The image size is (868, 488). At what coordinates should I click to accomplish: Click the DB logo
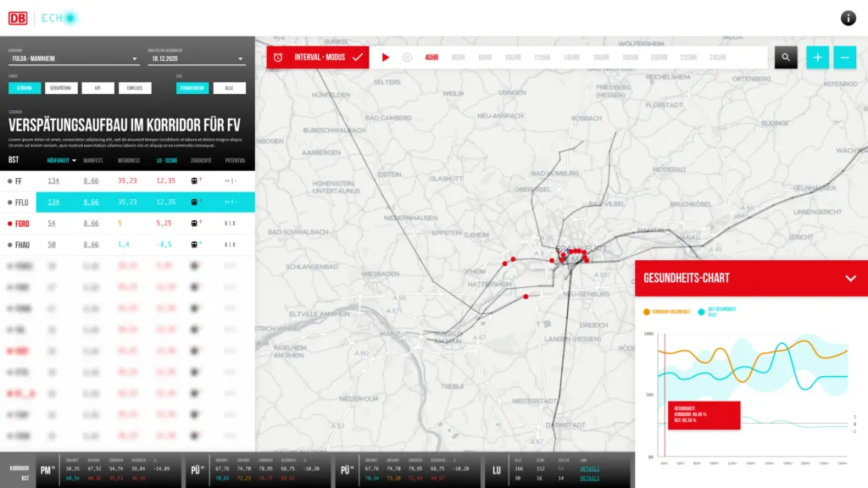[18, 19]
